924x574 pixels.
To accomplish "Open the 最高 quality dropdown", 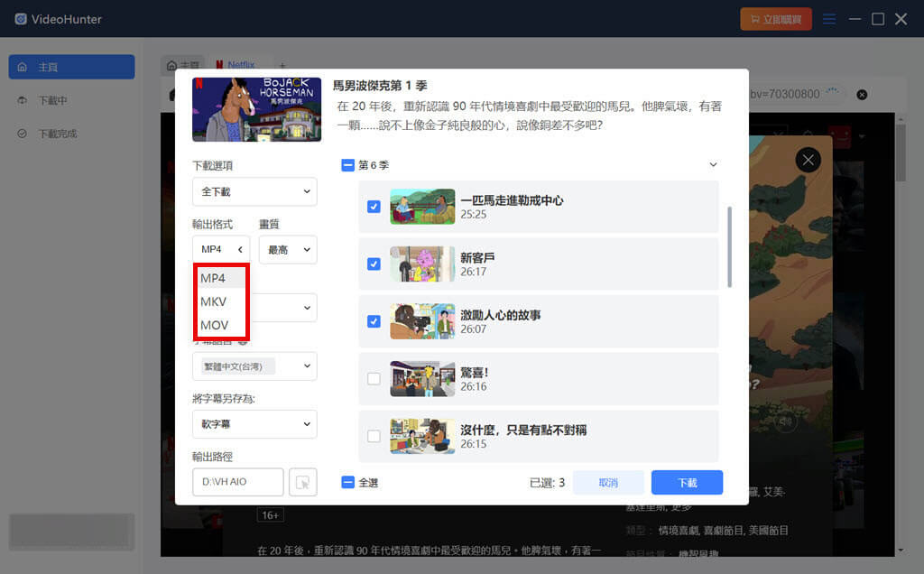I will pyautogui.click(x=287, y=249).
